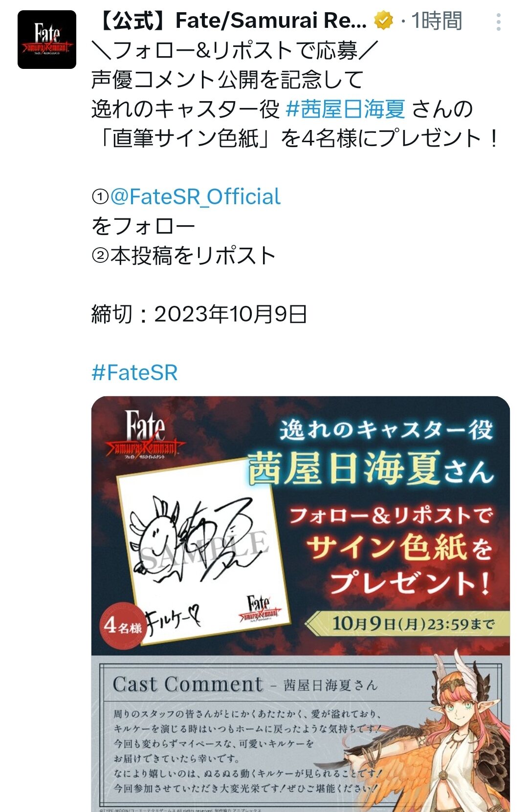Screen dimensions: 528x812
Task: Open the three-dot post options menu
Action: tap(498, 22)
